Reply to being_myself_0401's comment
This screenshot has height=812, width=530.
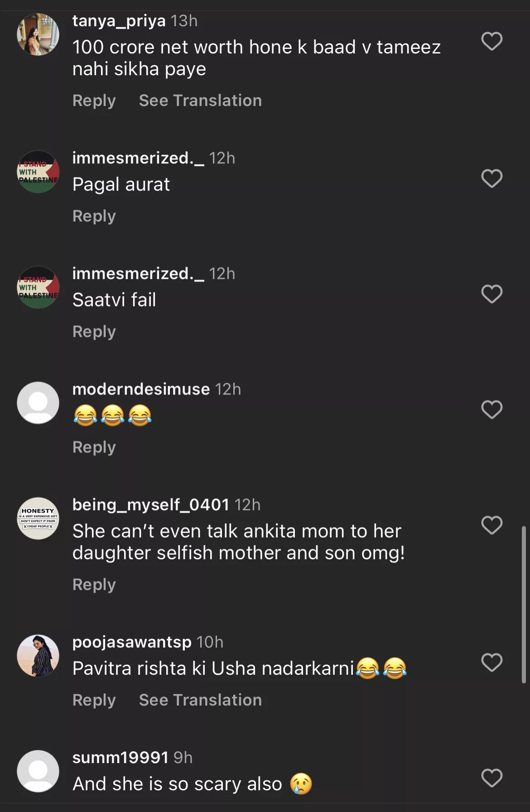(x=94, y=585)
